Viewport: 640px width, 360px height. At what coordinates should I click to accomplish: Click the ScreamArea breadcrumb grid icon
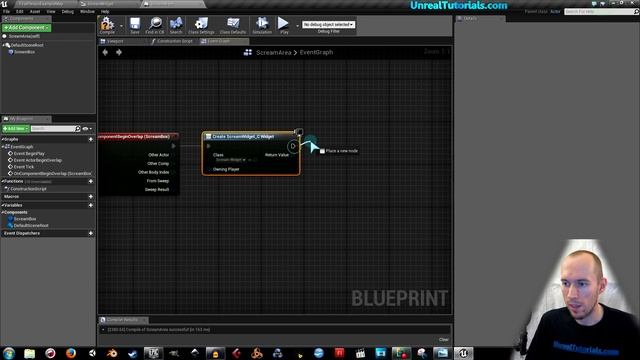point(247,52)
